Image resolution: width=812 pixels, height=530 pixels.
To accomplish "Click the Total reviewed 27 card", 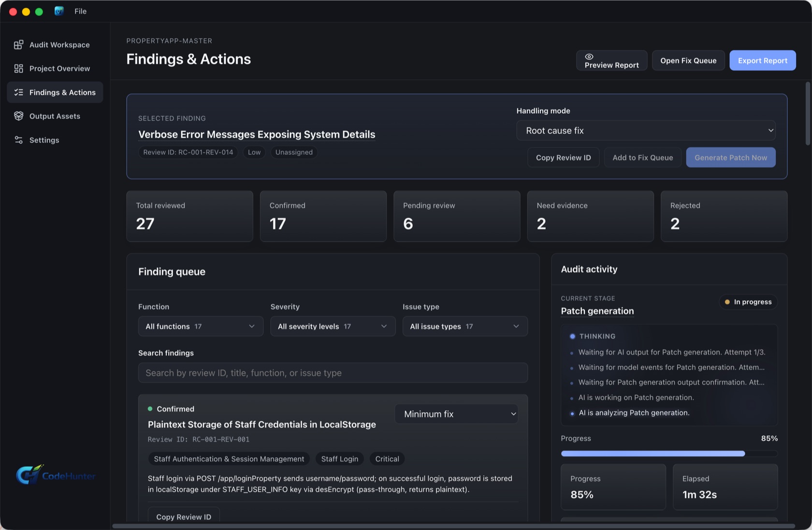I will 189,216.
